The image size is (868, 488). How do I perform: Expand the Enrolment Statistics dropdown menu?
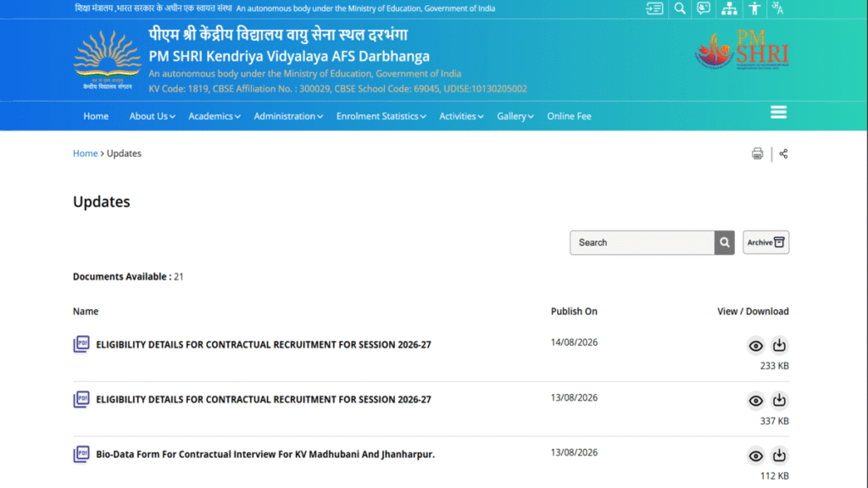(x=381, y=116)
